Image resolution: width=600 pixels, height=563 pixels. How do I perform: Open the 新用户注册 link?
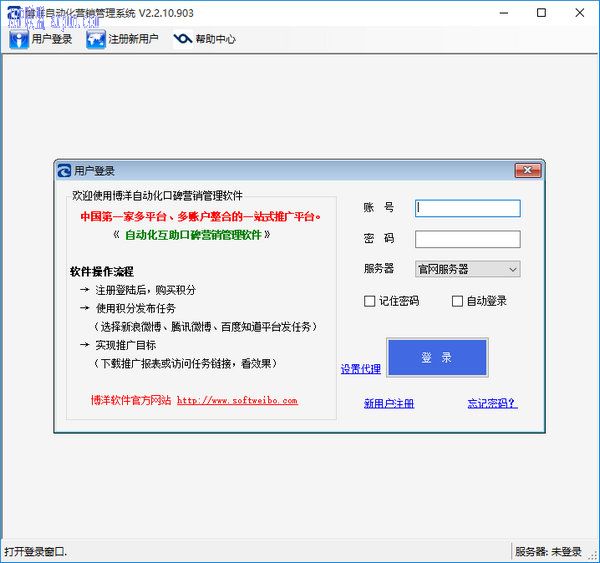click(x=389, y=403)
